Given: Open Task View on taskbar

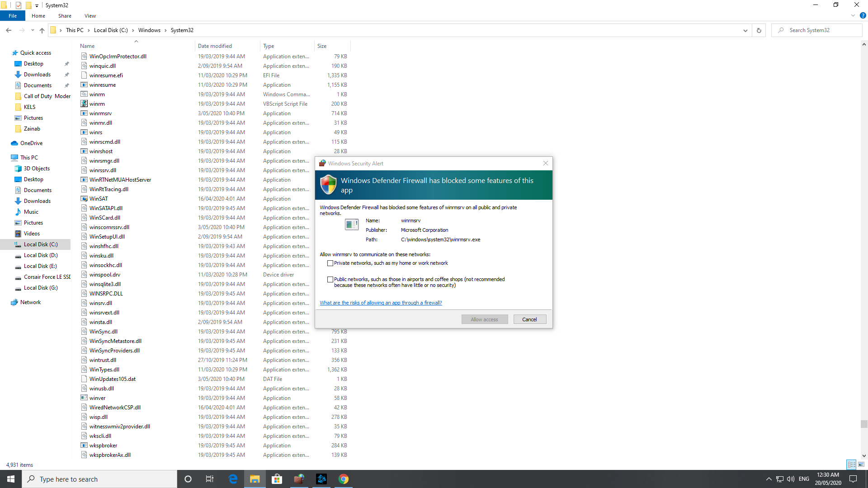Looking at the screenshot, I should [210, 479].
